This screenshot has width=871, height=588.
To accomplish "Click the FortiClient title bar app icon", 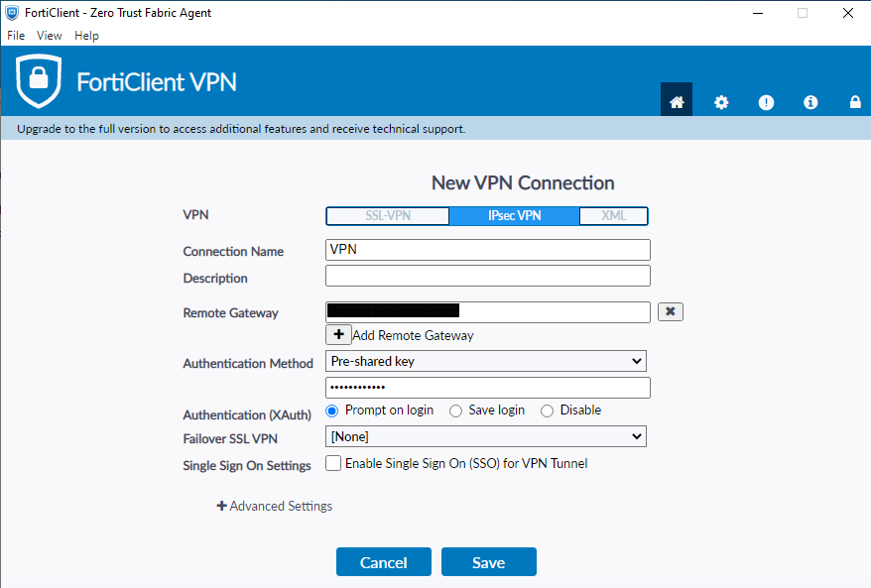I will (x=12, y=12).
